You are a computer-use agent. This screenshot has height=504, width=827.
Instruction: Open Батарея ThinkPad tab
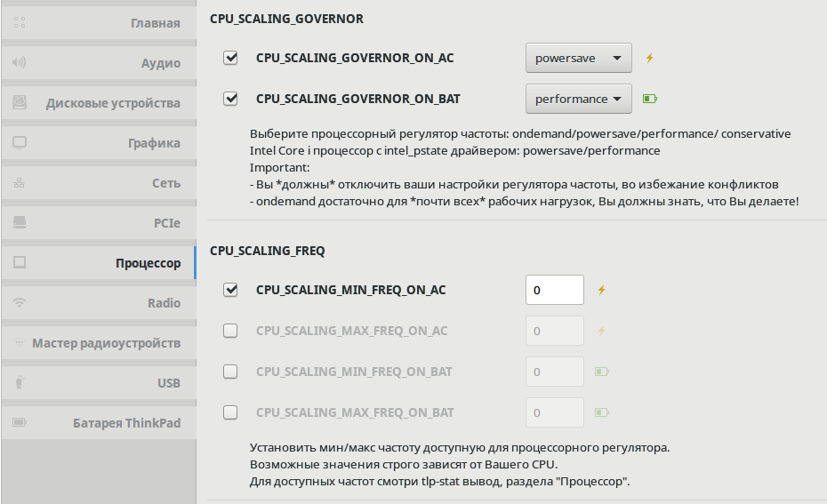[99, 423]
